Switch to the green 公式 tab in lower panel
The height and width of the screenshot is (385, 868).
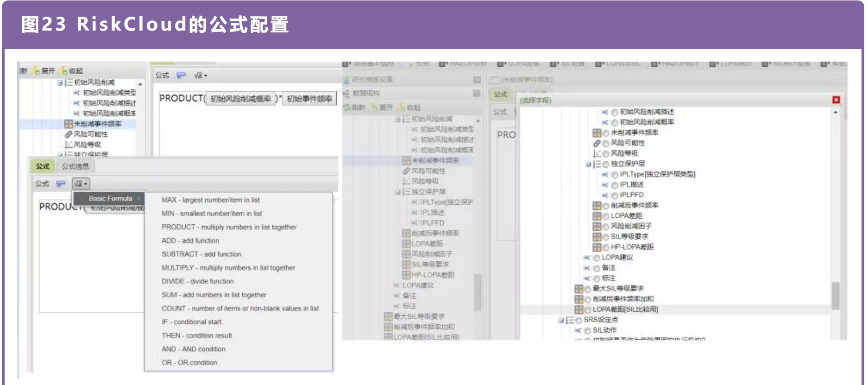43,166
